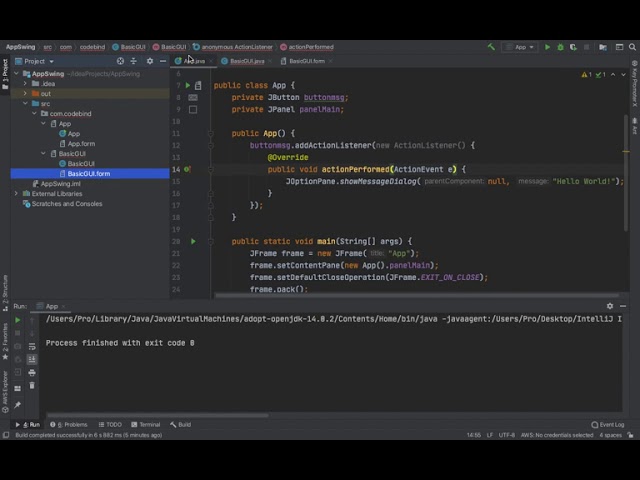The width and height of the screenshot is (640, 480).
Task: Switch to BasicGUI.java editor tab
Action: click(x=247, y=61)
